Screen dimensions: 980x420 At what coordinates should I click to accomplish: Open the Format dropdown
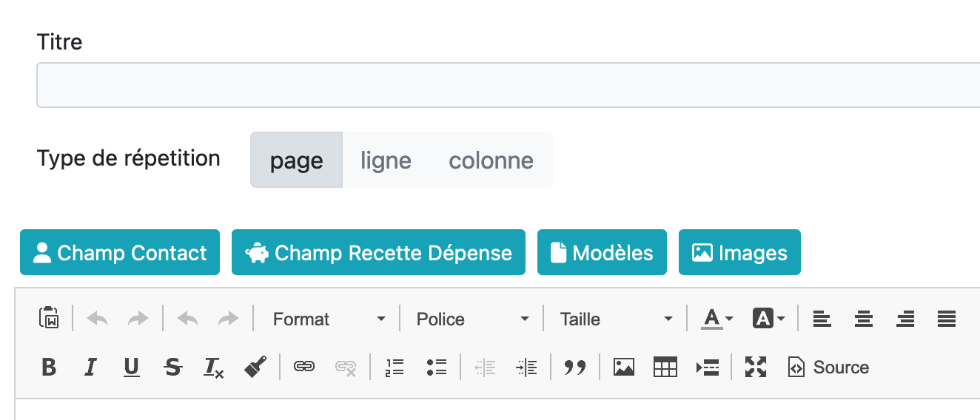click(x=329, y=319)
